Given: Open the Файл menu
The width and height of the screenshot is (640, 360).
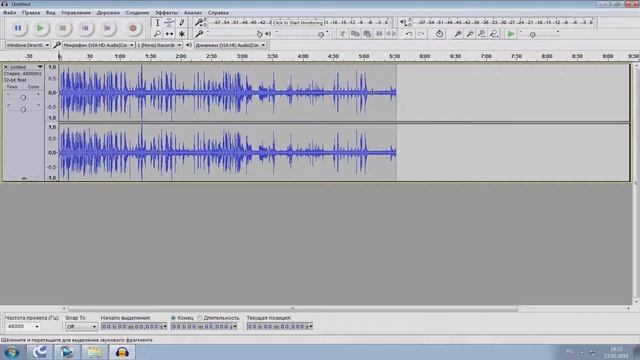Looking at the screenshot, I should point(9,13).
